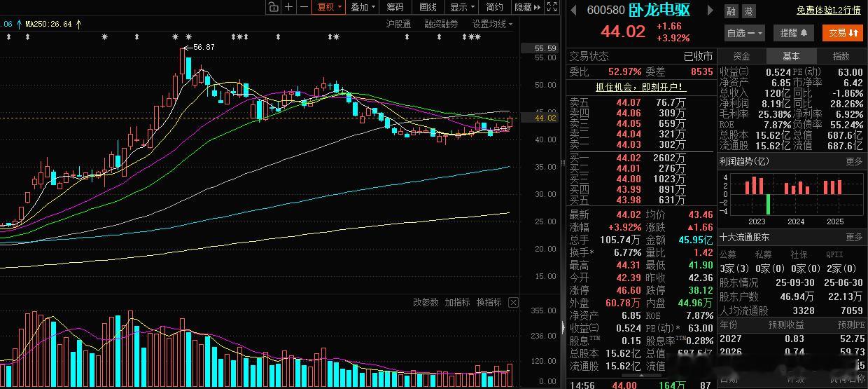Click 跌停 value 38.12
Viewport: 868px width, 389px height.
(x=699, y=290)
